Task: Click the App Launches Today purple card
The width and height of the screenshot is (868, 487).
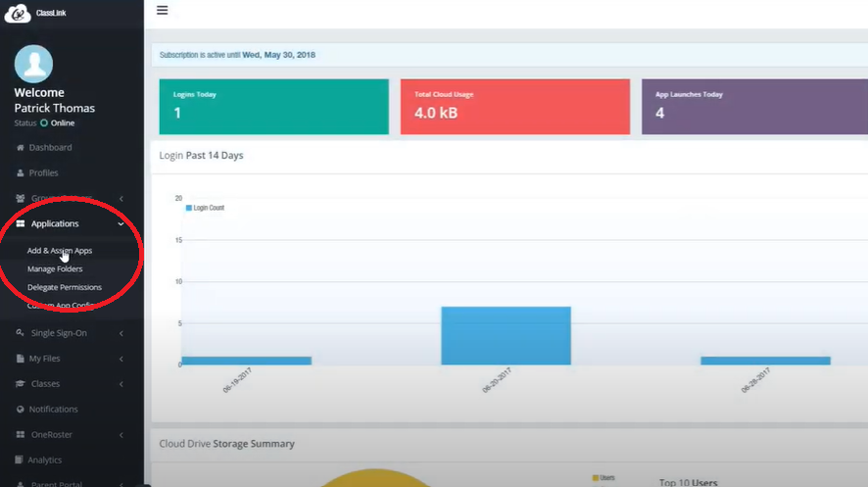Action: coord(754,107)
